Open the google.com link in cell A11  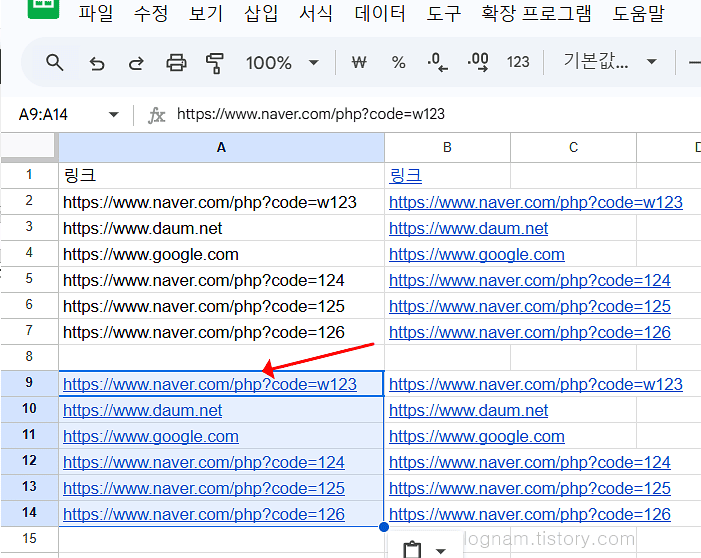pyautogui.click(x=151, y=436)
